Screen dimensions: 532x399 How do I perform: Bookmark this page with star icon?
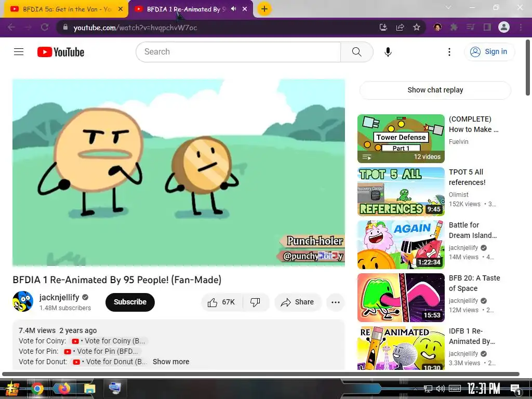pyautogui.click(x=417, y=27)
